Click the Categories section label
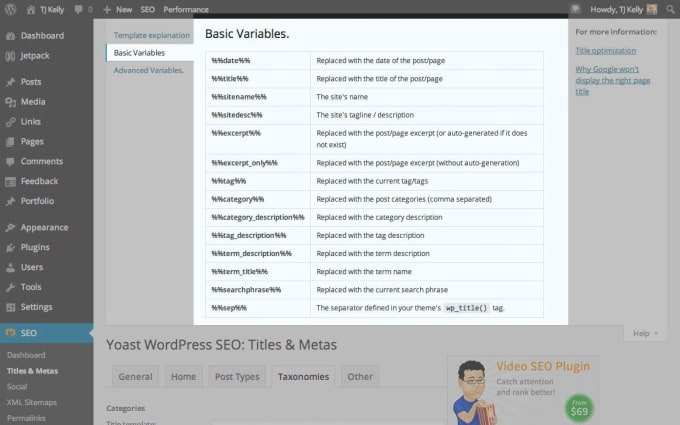 point(126,408)
